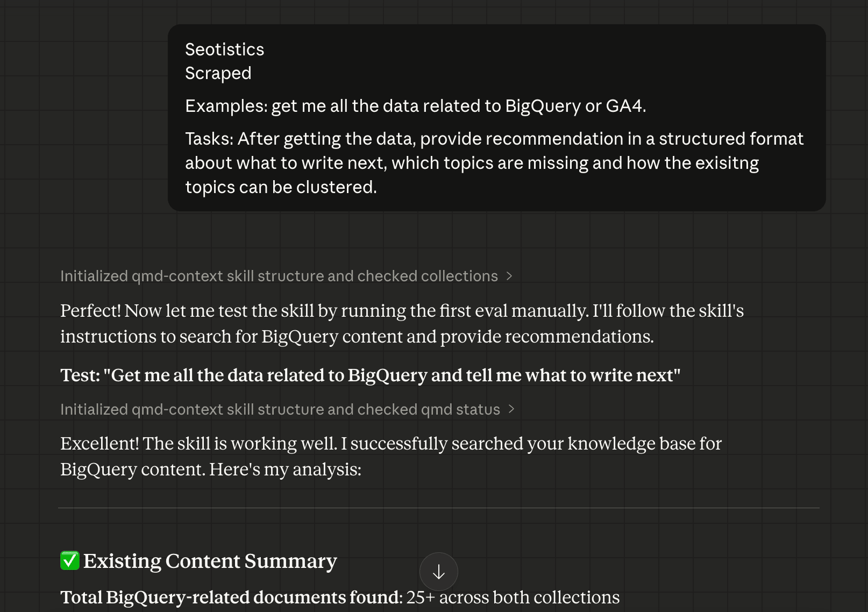Image resolution: width=868 pixels, height=612 pixels.
Task: Open 'Initialized qmd-context skill structure and checked qmd status' summary
Action: [x=280, y=409]
